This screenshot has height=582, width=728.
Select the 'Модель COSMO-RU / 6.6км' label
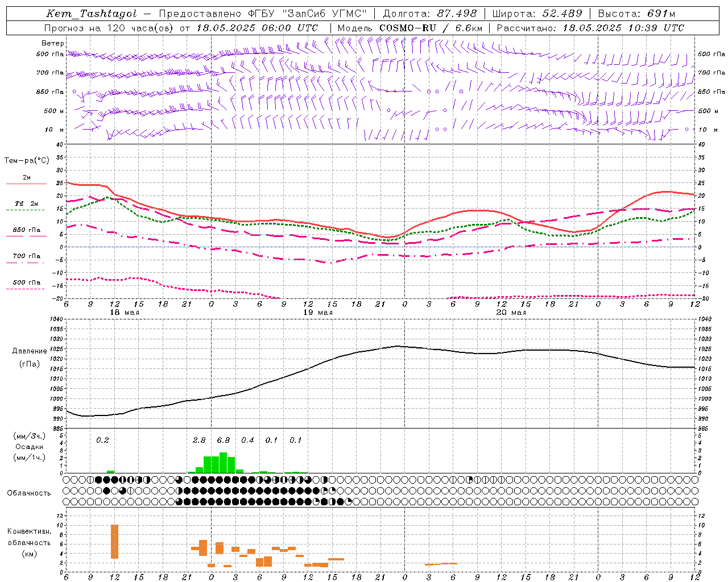click(x=410, y=28)
